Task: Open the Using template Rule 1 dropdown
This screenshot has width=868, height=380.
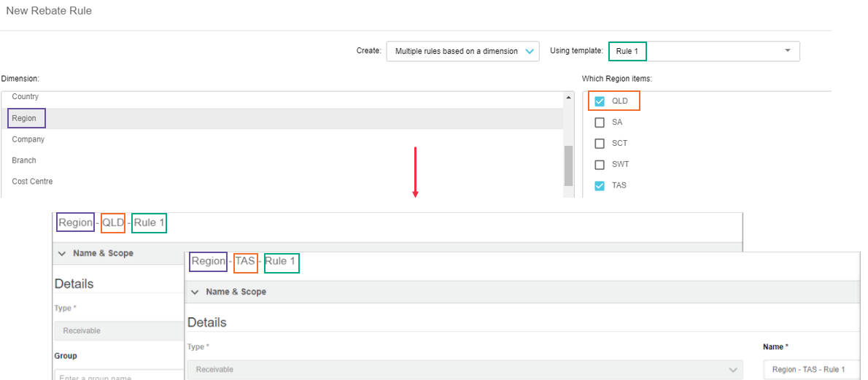Action: pyautogui.click(x=704, y=51)
